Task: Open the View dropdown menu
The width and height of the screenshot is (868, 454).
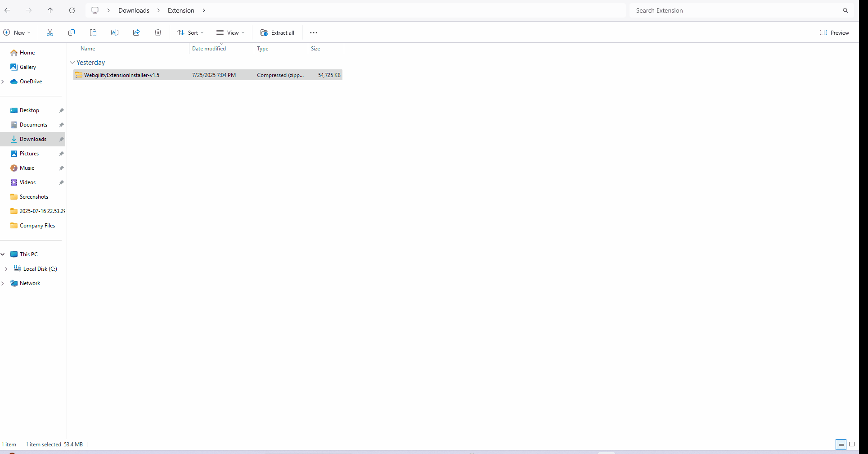Action: (230, 32)
